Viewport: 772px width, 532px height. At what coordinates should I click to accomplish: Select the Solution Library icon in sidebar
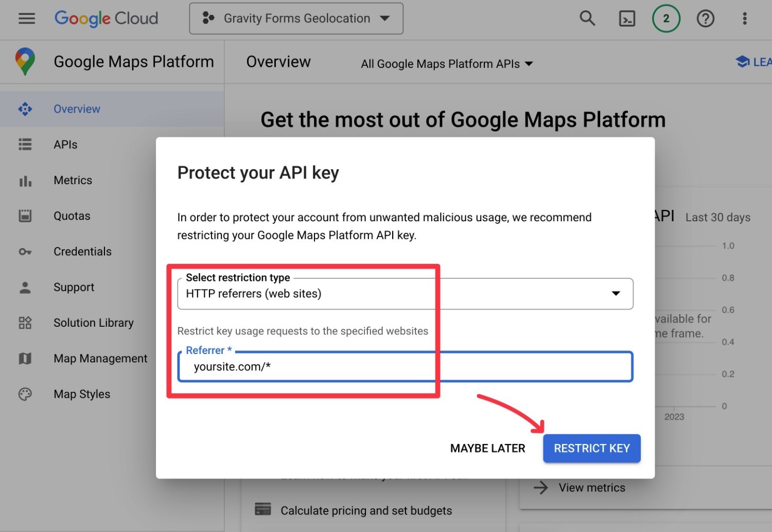(x=25, y=323)
